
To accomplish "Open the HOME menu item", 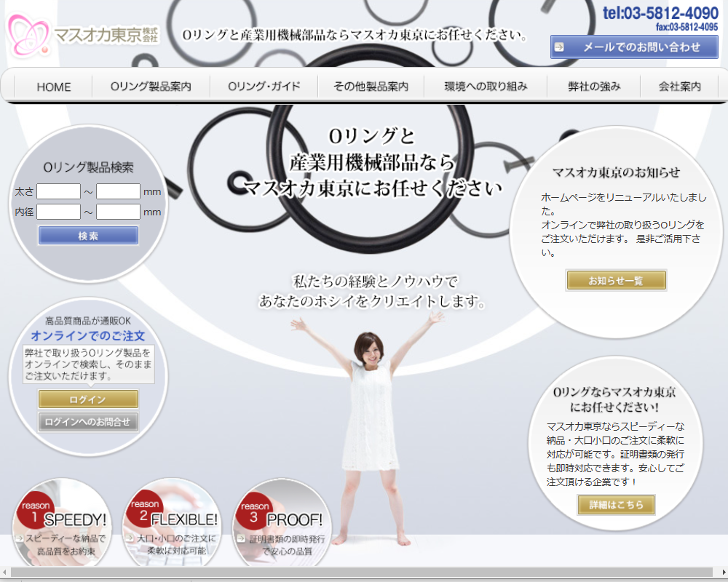I will 54,87.
